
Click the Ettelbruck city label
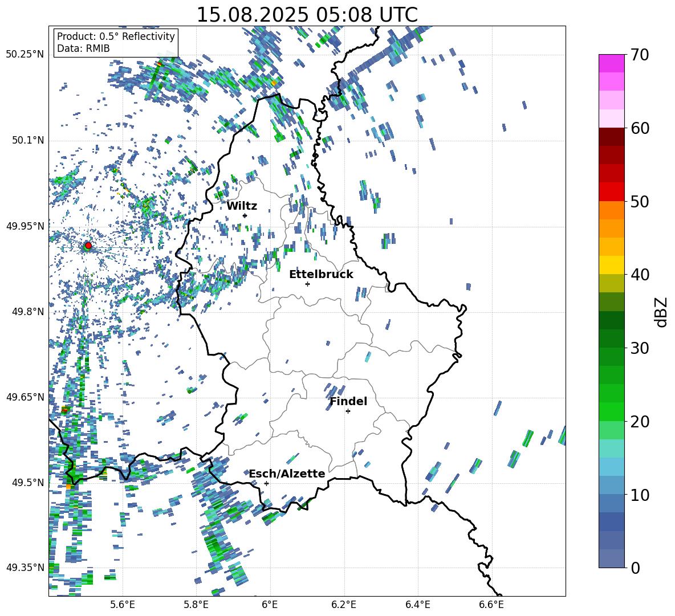[321, 275]
